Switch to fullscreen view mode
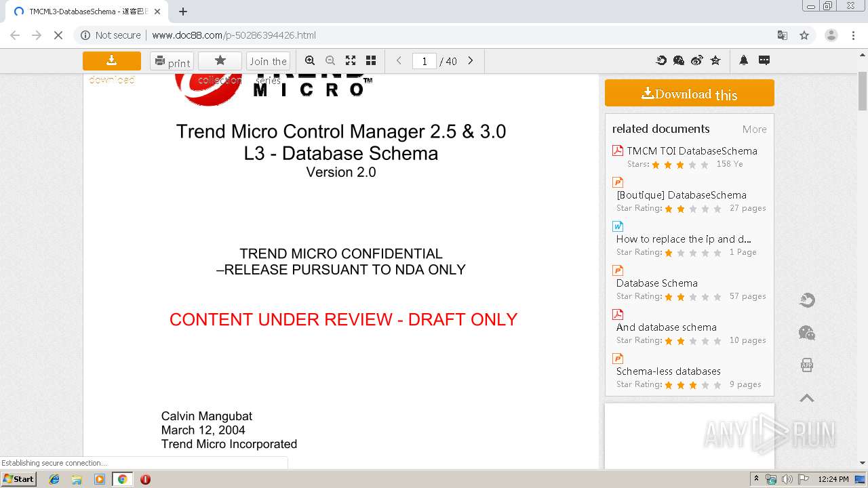The height and width of the screenshot is (488, 868). [x=351, y=60]
